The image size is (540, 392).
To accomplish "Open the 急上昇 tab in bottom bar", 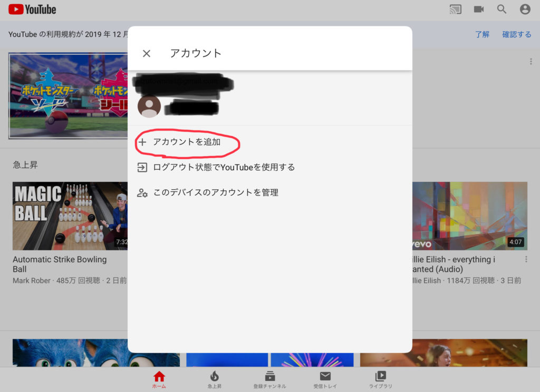I will point(215,379).
